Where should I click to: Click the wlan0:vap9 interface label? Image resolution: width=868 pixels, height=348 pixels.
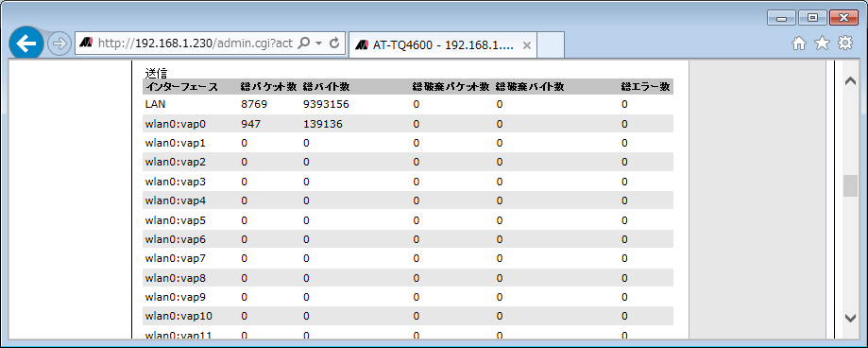175,297
